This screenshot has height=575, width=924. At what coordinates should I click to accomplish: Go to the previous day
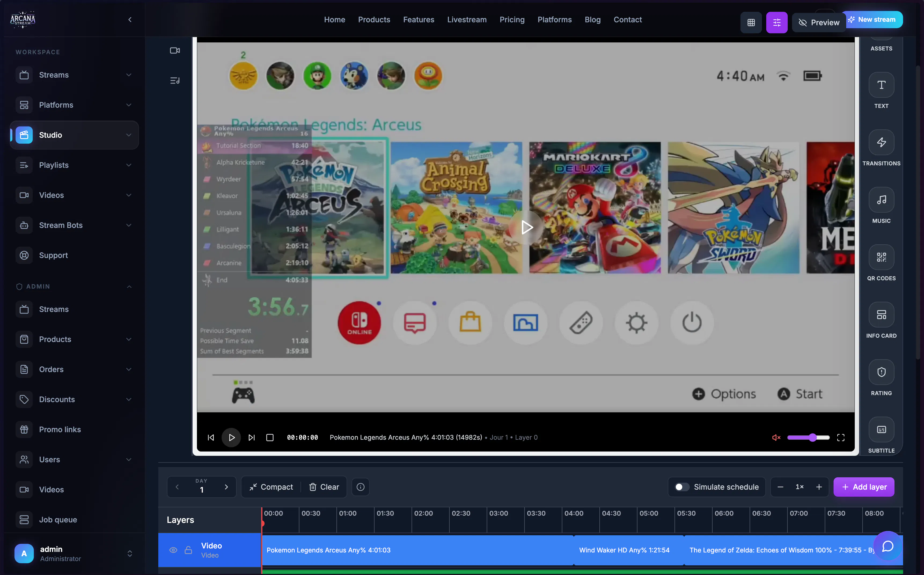(x=177, y=487)
